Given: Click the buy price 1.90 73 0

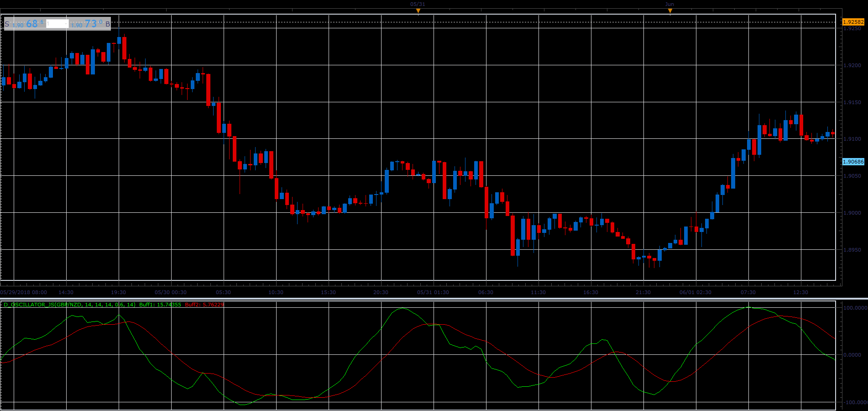Looking at the screenshot, I should tap(87, 24).
